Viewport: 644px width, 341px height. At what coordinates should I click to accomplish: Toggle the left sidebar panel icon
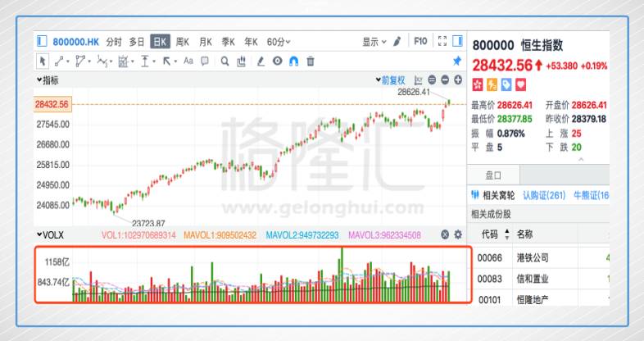pos(42,41)
